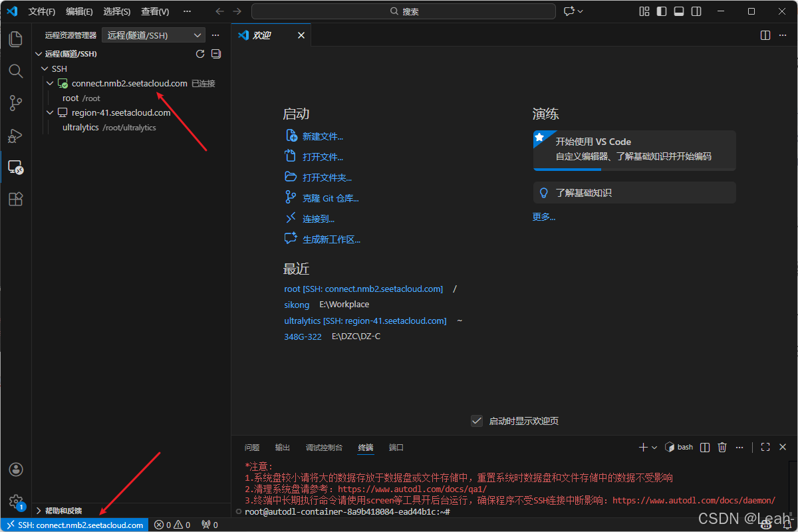The image size is (798, 532).
Task: Open the Extensions view
Action: 15,199
